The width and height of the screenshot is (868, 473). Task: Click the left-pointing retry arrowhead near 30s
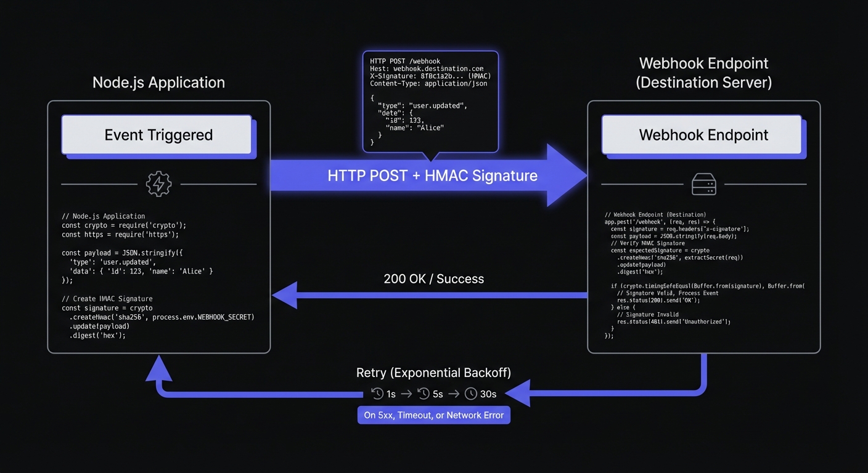(x=518, y=393)
